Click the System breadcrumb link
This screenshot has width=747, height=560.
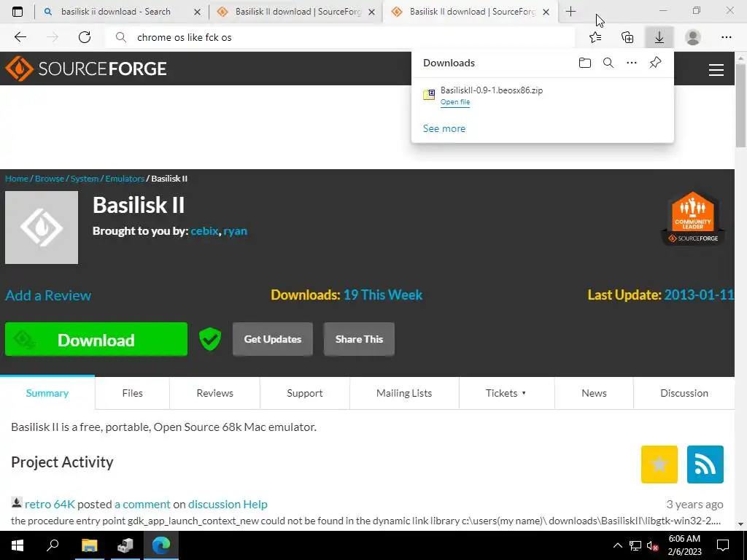(85, 179)
